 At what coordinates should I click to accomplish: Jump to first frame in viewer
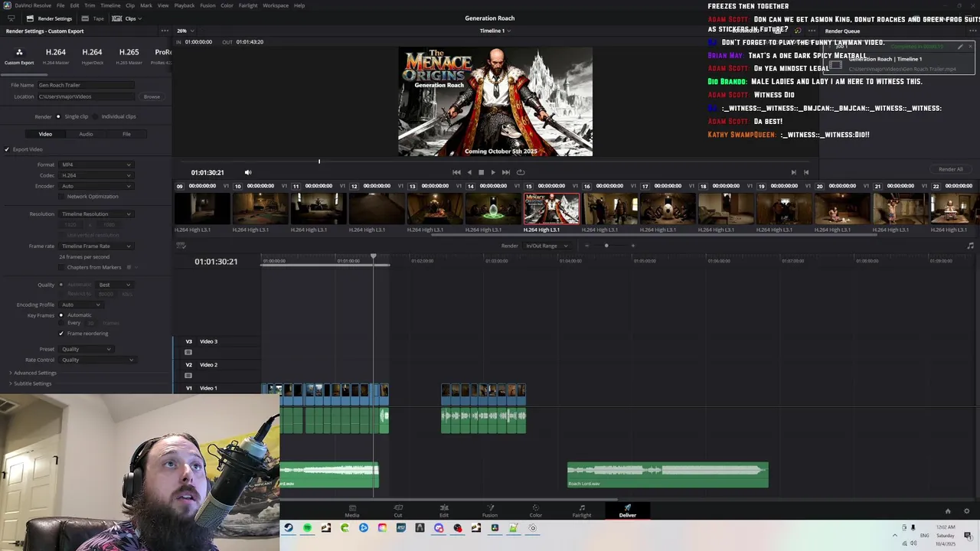456,172
